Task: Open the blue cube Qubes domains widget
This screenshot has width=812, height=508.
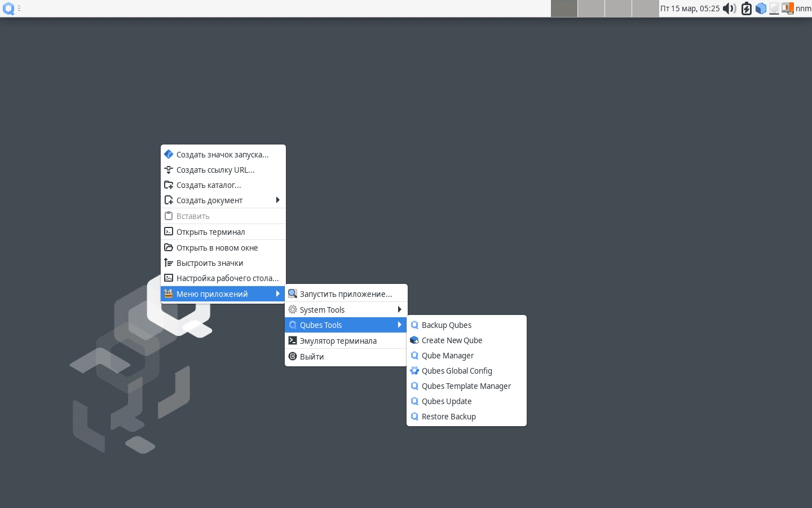Action: click(x=761, y=8)
